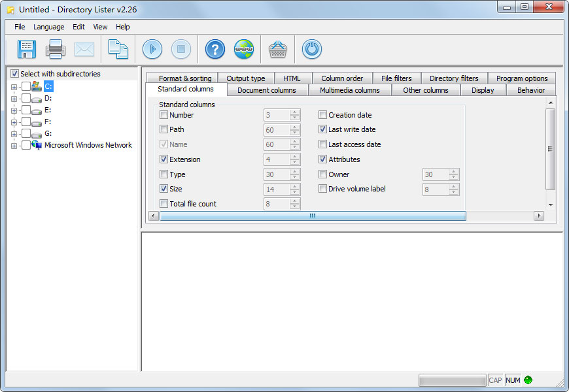This screenshot has width=569, height=392.
Task: Expand the D: drive tree node
Action: [x=14, y=99]
